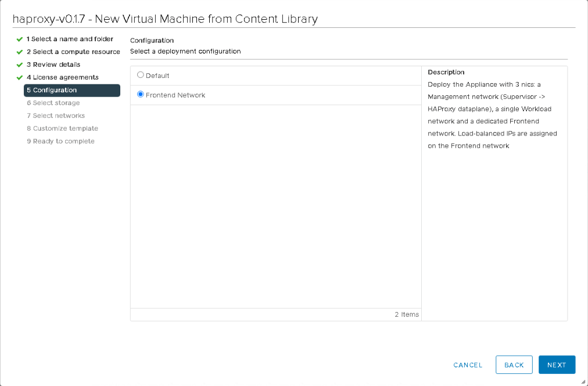Click step 9 Ready to complete
This screenshot has width=588, height=386.
pyautogui.click(x=60, y=141)
